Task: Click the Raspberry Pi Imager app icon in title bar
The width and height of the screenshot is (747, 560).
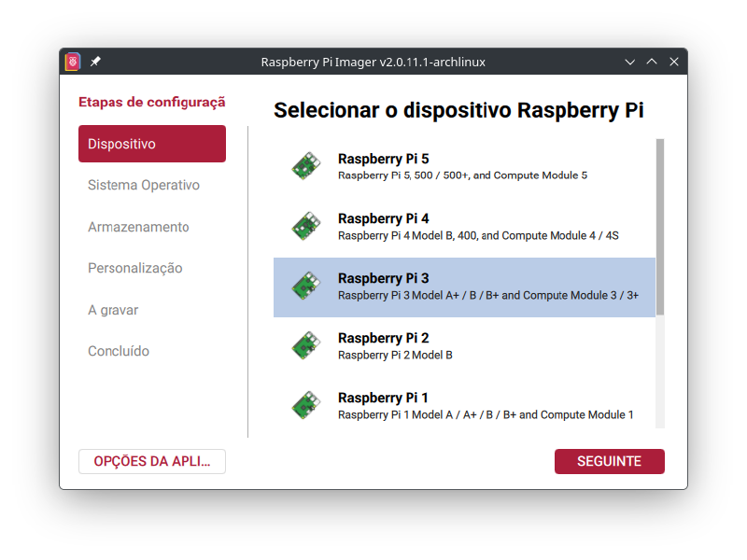Action: pyautogui.click(x=73, y=62)
